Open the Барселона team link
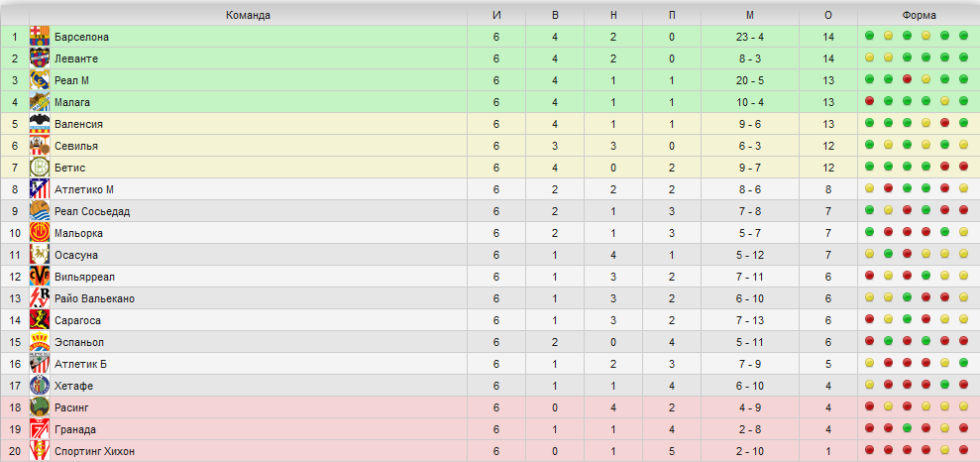The image size is (980, 462). 82,37
